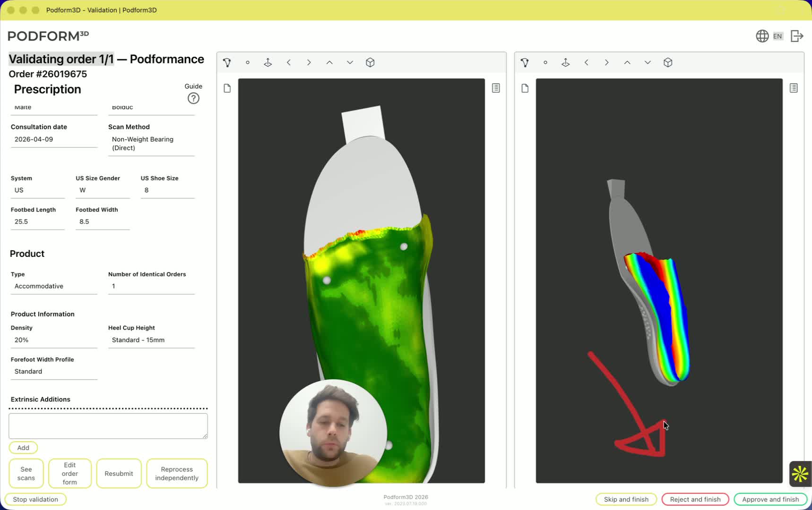Screen dimensions: 812x510
Task: Tilt right viewer using the down chevron
Action: tap(648, 62)
